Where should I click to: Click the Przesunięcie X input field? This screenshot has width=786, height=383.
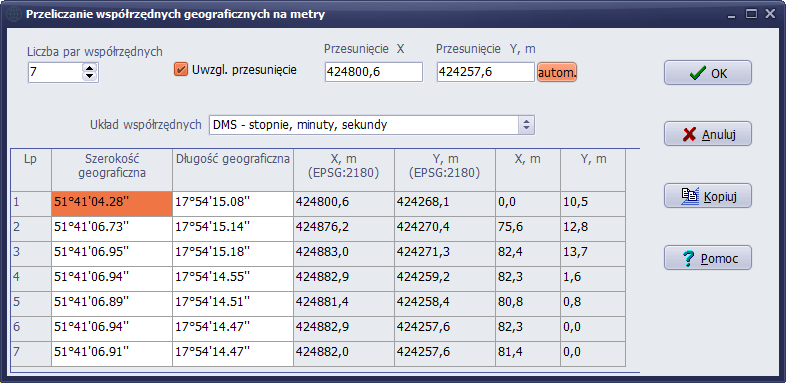[x=374, y=72]
